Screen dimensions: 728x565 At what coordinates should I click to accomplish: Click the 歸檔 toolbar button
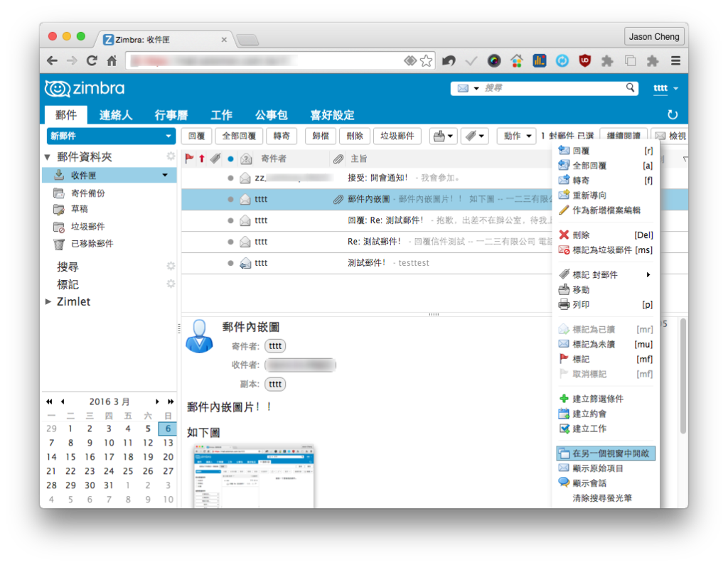click(x=321, y=136)
